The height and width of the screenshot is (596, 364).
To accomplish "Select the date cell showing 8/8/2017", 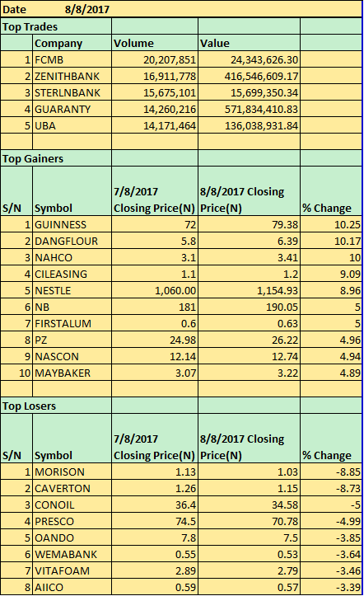I will point(87,9).
